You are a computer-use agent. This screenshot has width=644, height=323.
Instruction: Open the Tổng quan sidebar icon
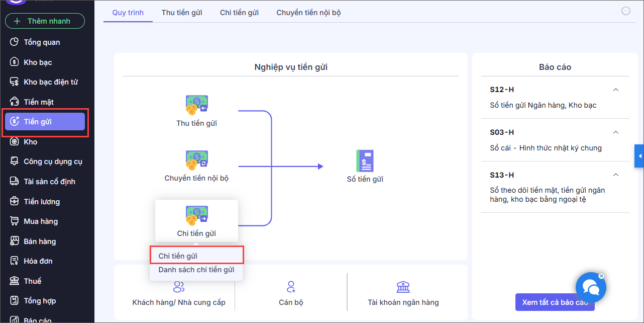(15, 42)
